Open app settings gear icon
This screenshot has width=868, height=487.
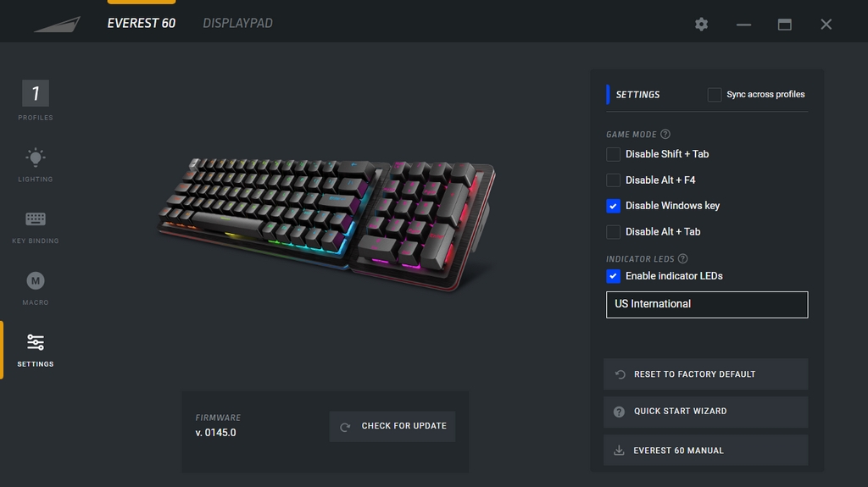[701, 25]
